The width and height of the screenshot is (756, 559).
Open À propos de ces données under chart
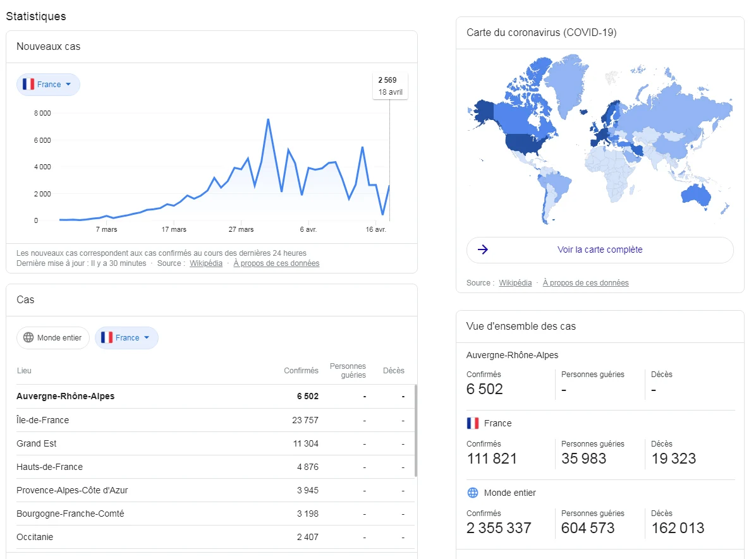(276, 263)
